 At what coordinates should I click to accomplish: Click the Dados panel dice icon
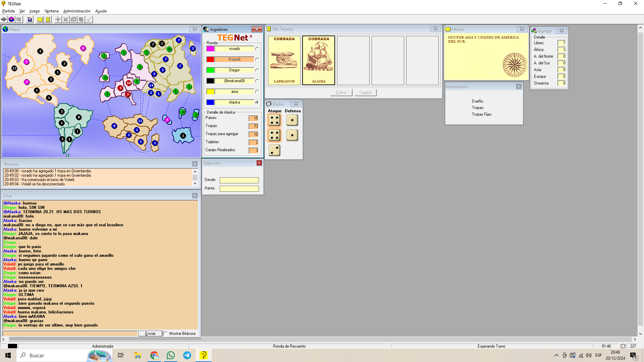(269, 104)
